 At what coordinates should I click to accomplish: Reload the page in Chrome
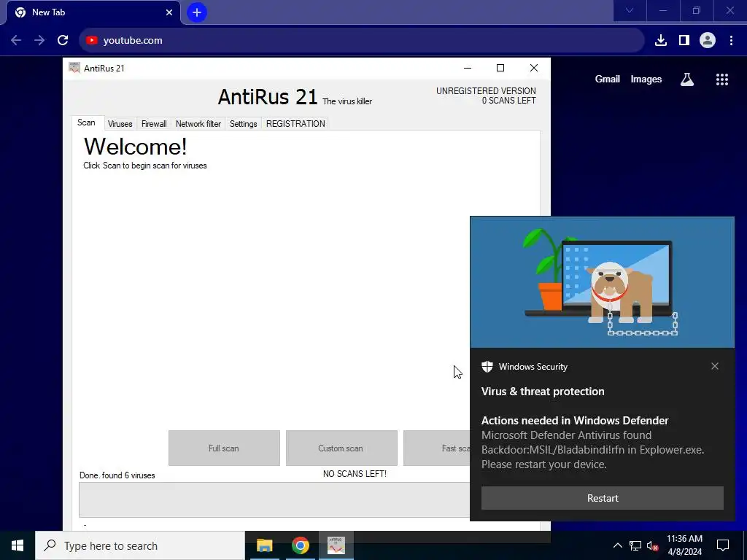[x=63, y=41]
